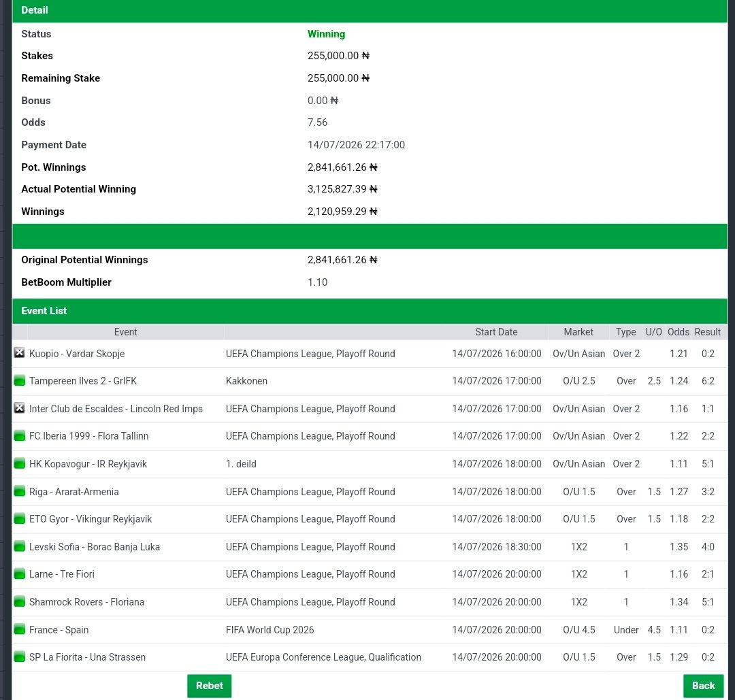
Task: Click the total Odds value 7.56
Action: pos(317,122)
